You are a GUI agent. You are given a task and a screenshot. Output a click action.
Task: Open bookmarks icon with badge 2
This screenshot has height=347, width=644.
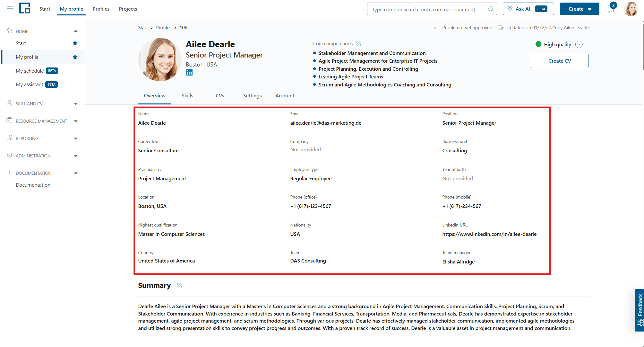611,9
